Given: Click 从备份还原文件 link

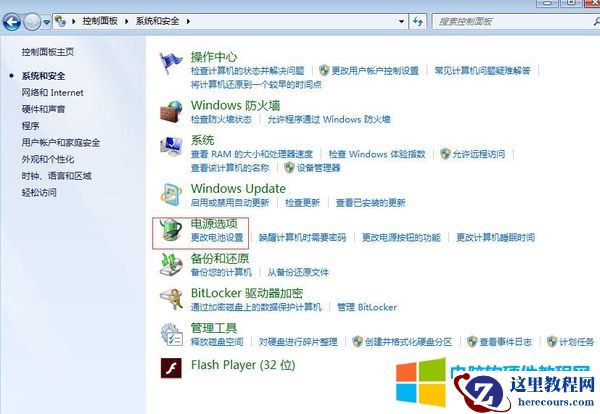Looking at the screenshot, I should [x=298, y=272].
